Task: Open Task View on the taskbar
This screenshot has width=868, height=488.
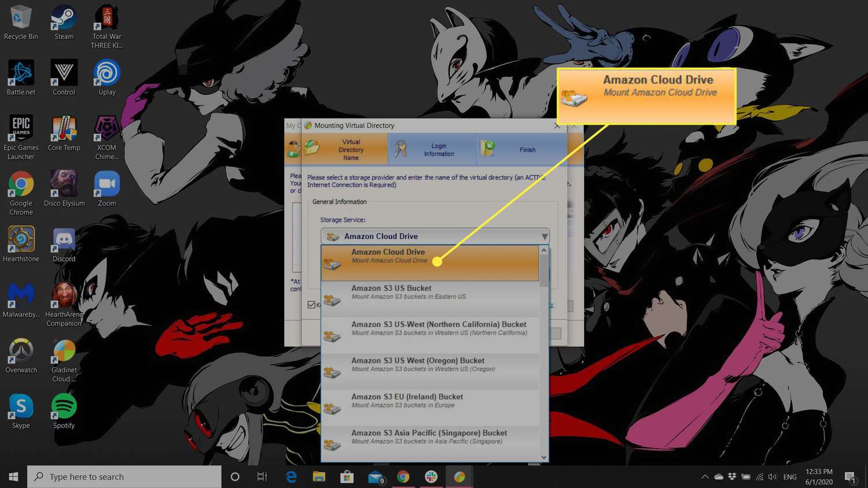Action: 262,476
